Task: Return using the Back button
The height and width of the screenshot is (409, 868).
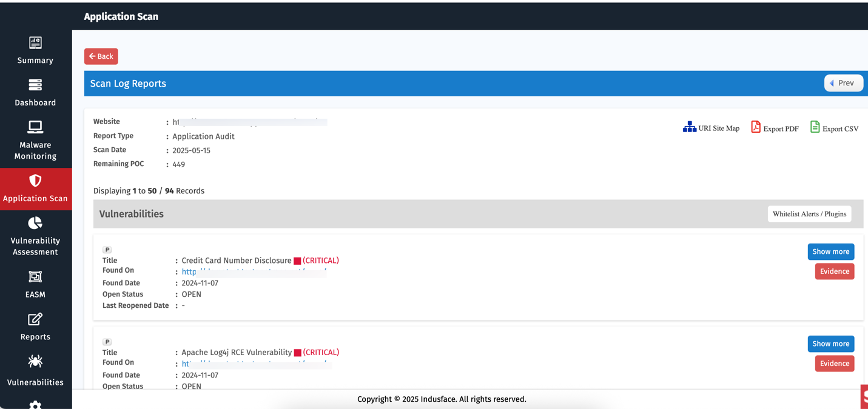Action: tap(101, 56)
